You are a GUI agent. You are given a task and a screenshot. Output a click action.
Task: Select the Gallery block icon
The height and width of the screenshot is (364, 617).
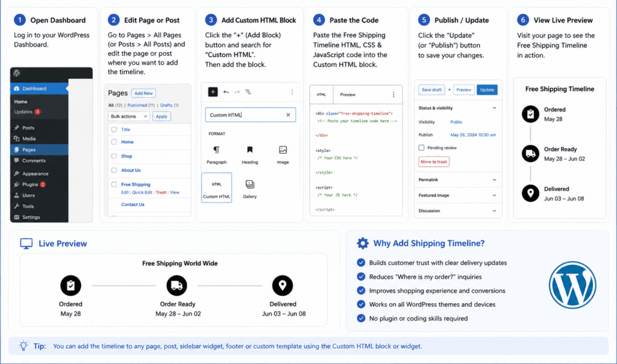point(250,184)
